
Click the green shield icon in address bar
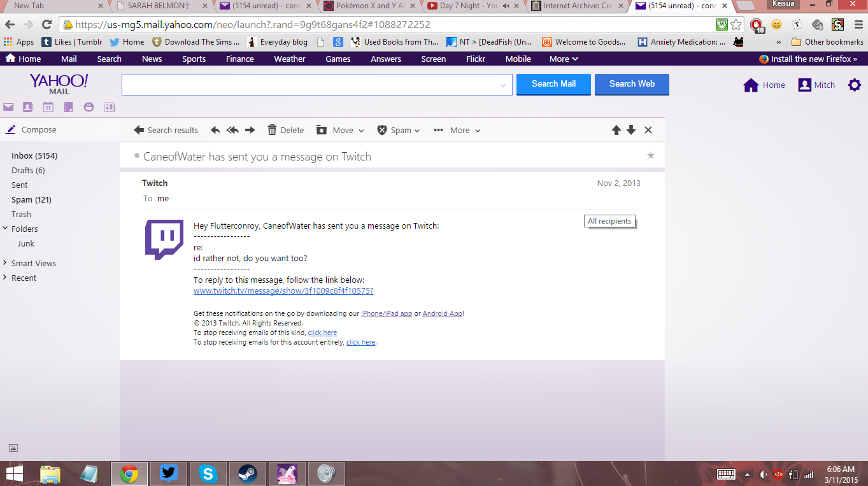[x=722, y=25]
